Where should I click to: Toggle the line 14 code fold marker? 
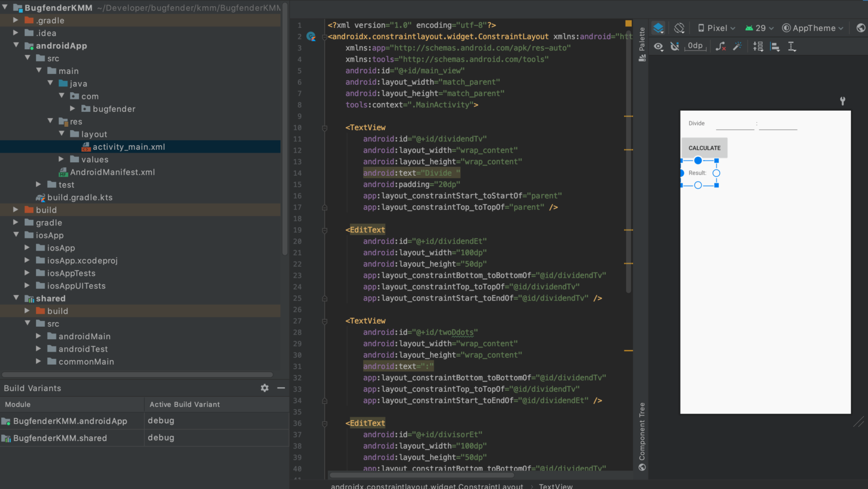point(324,173)
